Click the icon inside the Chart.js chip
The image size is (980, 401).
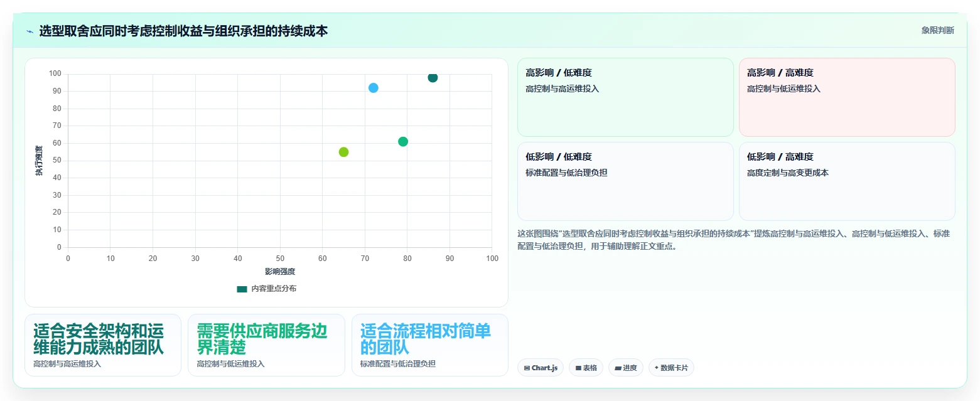tap(527, 368)
